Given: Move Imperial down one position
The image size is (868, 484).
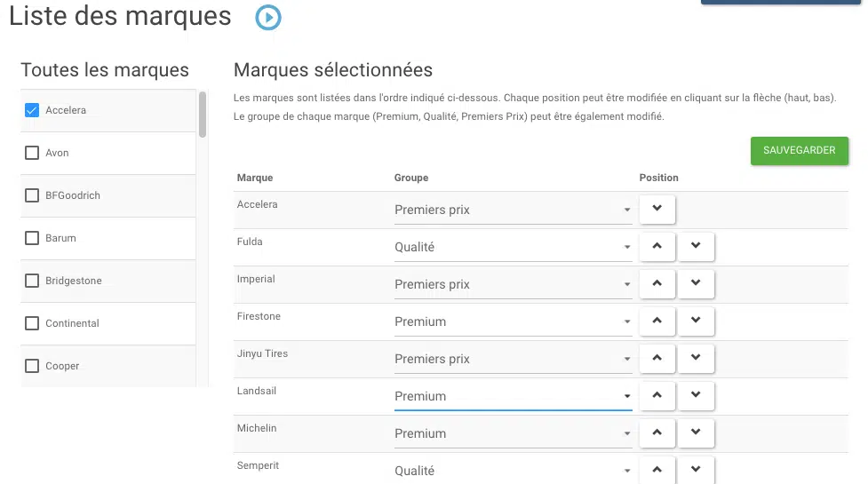Looking at the screenshot, I should (696, 284).
